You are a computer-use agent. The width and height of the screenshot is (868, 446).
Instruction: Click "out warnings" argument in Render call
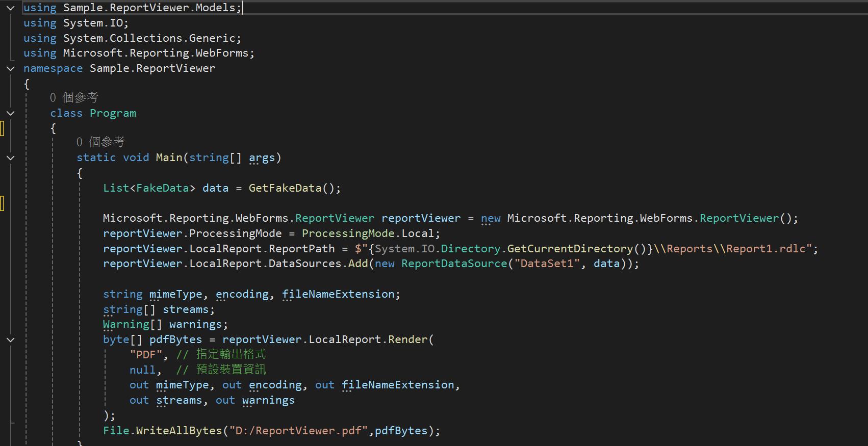pyautogui.click(x=255, y=400)
